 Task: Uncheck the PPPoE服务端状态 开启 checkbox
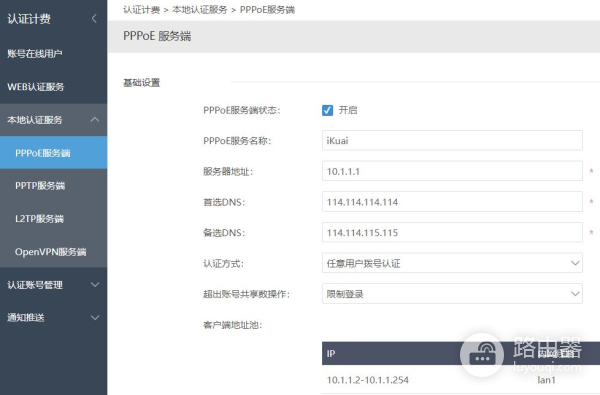point(327,110)
